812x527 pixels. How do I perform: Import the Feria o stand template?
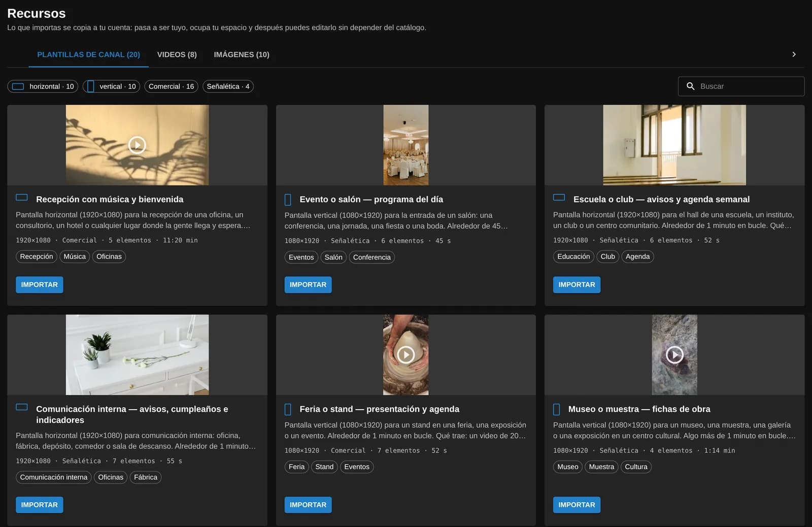click(x=308, y=505)
